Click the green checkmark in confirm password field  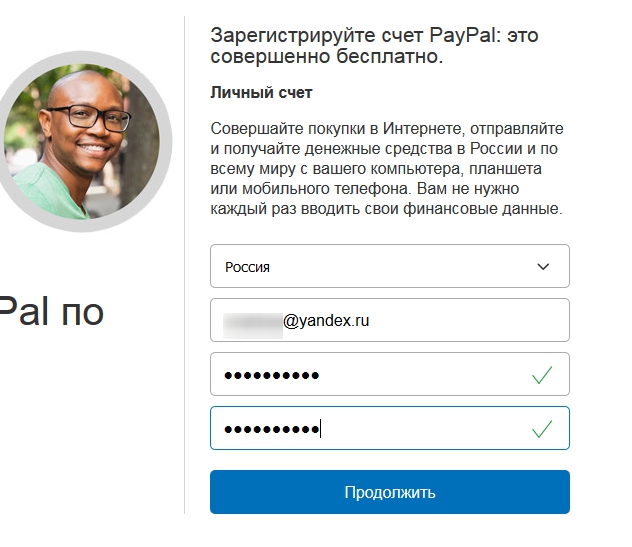coord(542,428)
